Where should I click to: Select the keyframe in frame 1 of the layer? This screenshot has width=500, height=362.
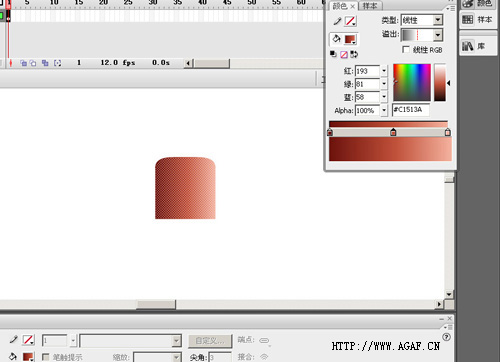[9, 16]
